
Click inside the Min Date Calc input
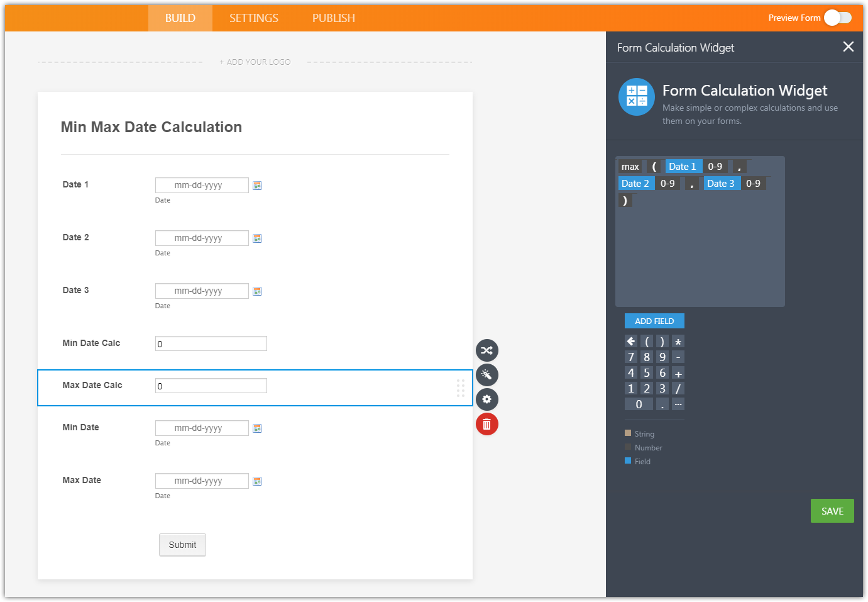[x=211, y=343]
